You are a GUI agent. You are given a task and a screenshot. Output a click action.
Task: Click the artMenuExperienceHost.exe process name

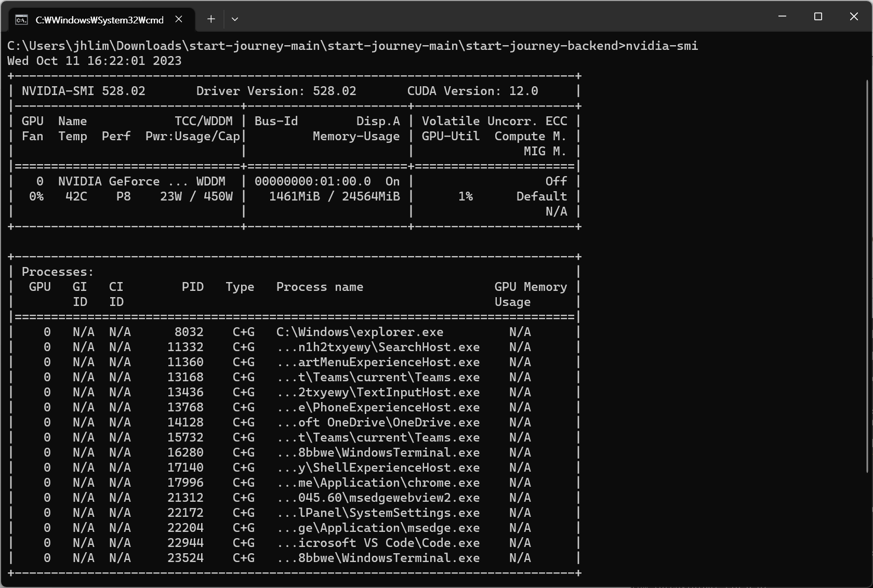[378, 362]
